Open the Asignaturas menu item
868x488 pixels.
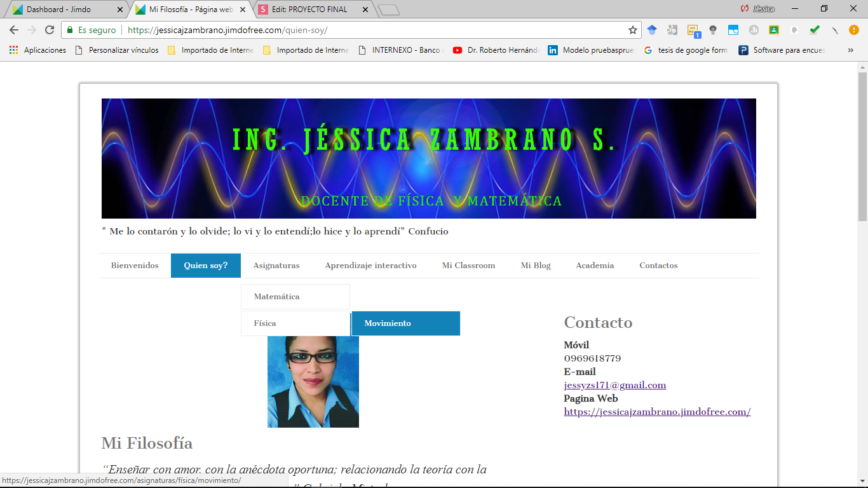[x=276, y=266]
